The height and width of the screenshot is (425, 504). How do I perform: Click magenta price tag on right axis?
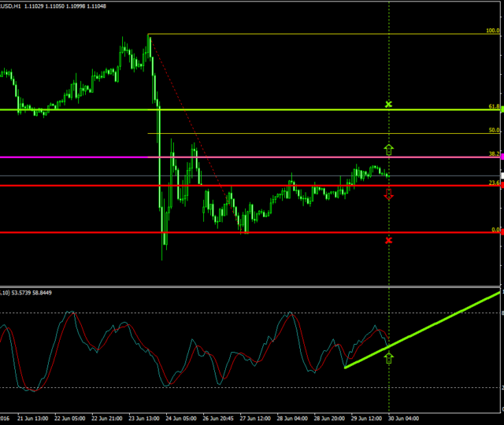click(502, 157)
